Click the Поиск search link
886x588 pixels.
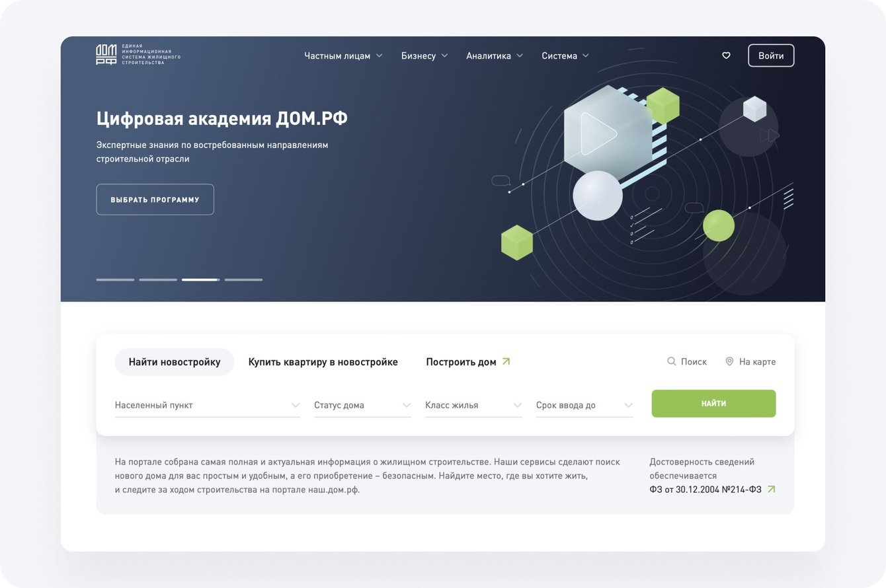687,362
